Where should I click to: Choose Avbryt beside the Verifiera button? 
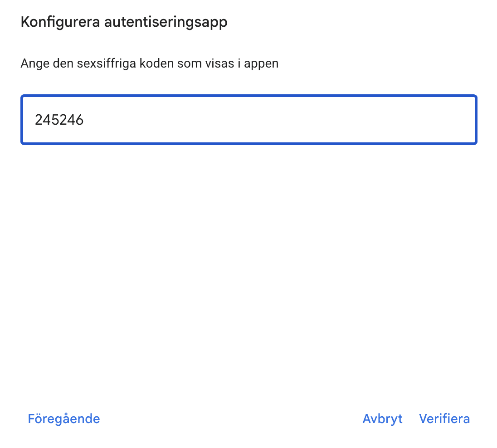point(383,419)
